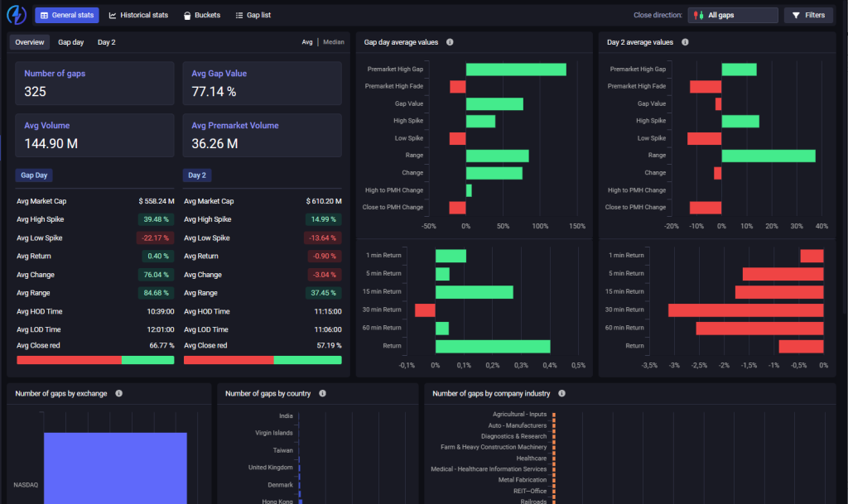Select the Gap day sub-tab
848x504 pixels.
71,42
